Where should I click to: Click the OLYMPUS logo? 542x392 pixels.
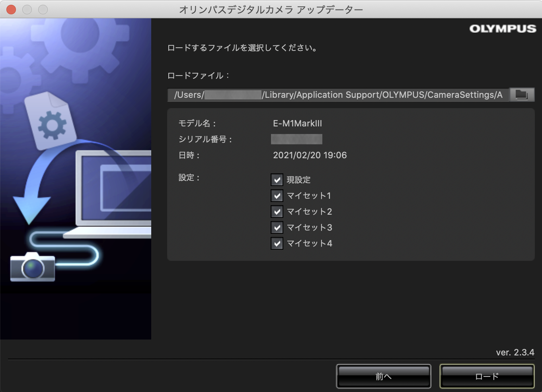click(x=503, y=29)
